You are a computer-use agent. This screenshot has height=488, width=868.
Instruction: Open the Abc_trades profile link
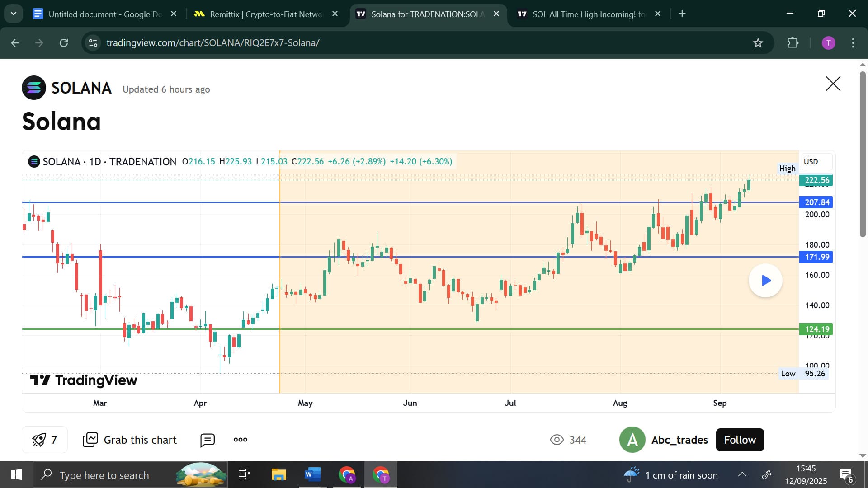(x=679, y=440)
